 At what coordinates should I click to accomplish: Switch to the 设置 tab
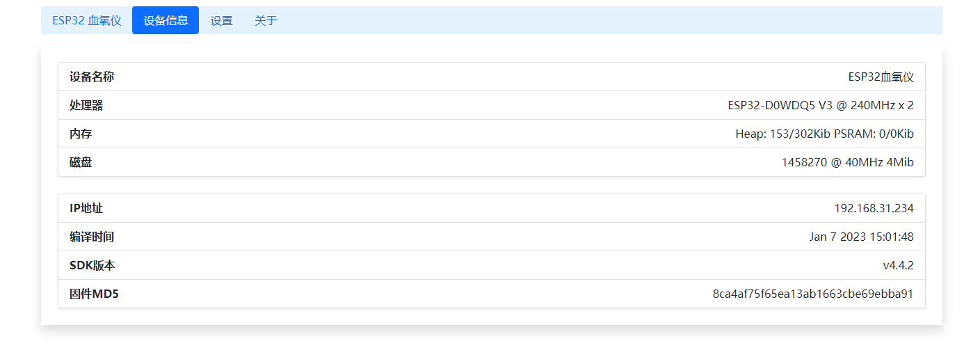[221, 21]
